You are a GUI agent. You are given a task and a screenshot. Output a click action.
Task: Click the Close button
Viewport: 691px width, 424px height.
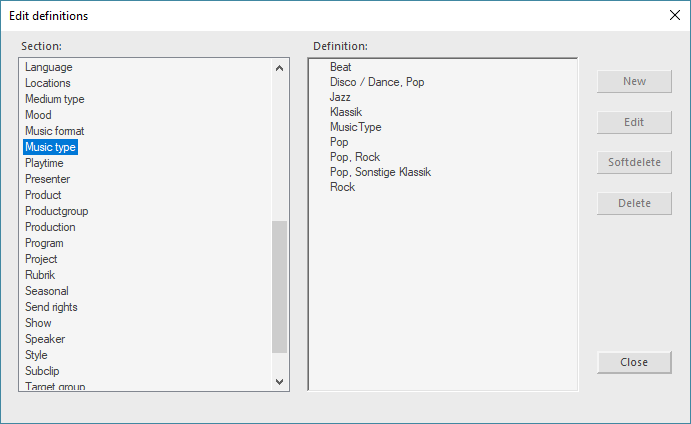point(634,362)
